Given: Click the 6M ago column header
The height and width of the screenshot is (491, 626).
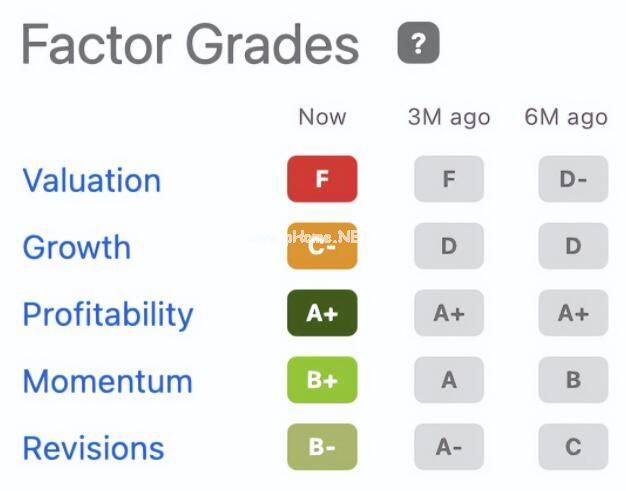Looking at the screenshot, I should click(x=566, y=118).
